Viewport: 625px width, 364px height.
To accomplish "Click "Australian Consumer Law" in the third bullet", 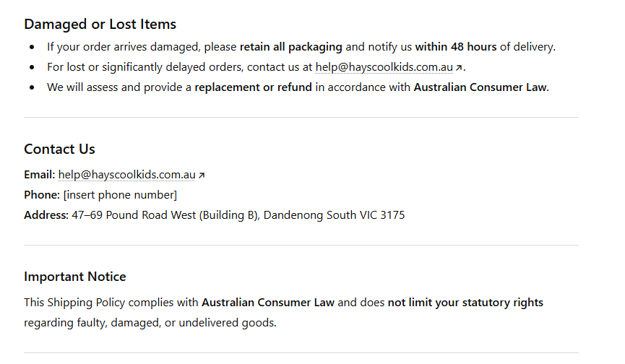I will coord(480,87).
